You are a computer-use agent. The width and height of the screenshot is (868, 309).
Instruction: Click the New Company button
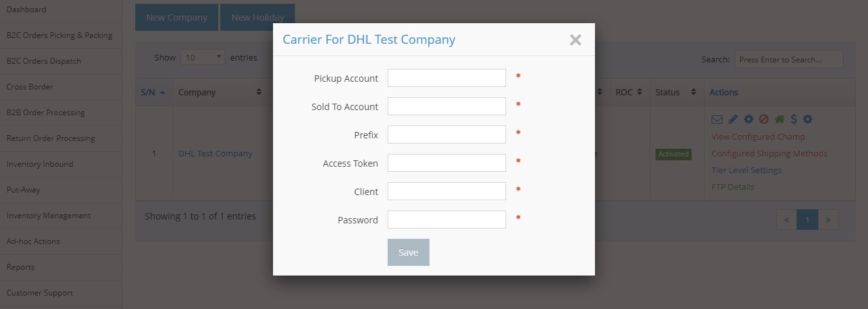click(176, 17)
